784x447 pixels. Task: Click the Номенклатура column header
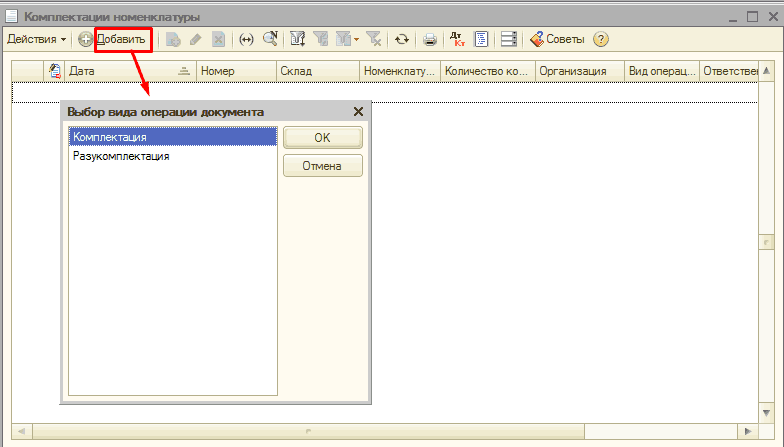click(x=400, y=71)
